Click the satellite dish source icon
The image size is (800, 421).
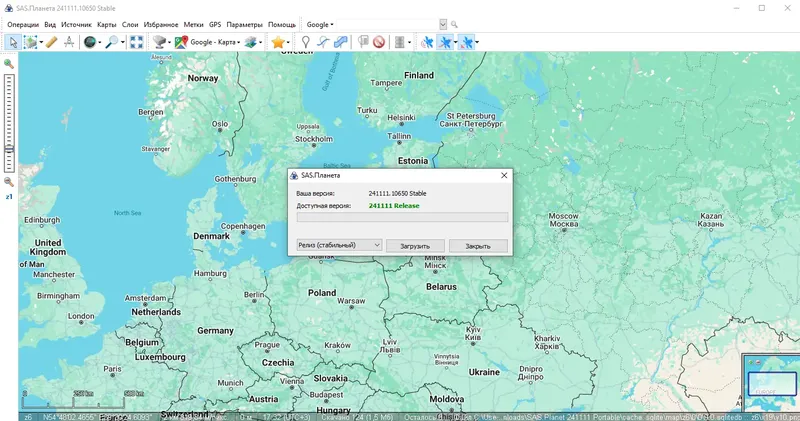(x=160, y=42)
